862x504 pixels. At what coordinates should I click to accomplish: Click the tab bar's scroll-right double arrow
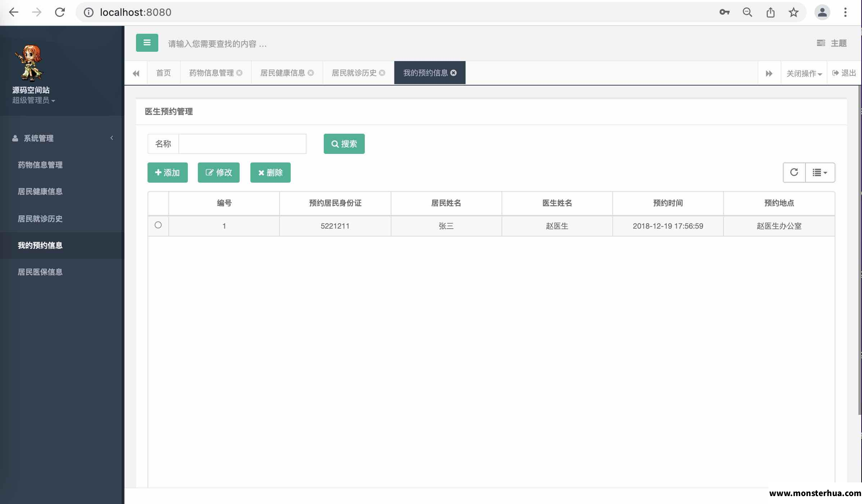[x=769, y=73]
